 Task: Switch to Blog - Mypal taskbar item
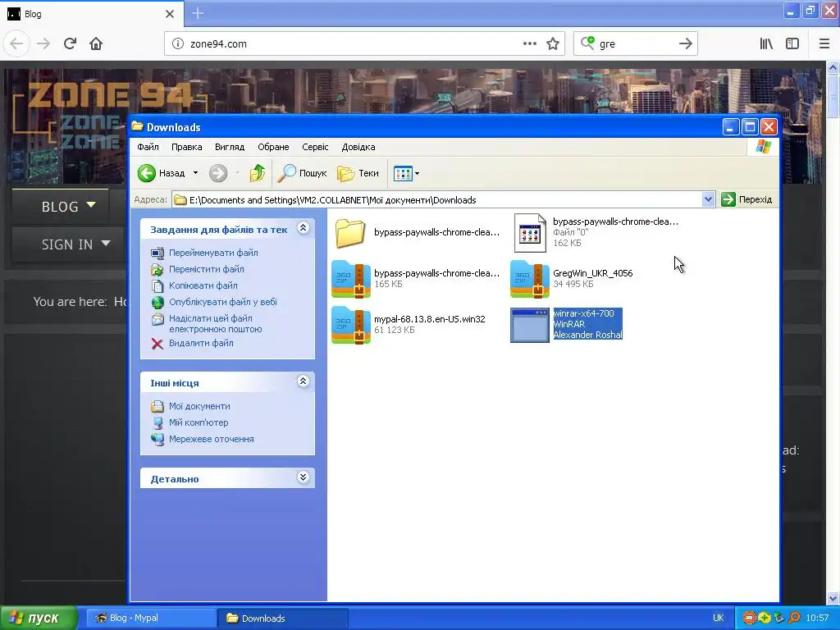(151, 619)
